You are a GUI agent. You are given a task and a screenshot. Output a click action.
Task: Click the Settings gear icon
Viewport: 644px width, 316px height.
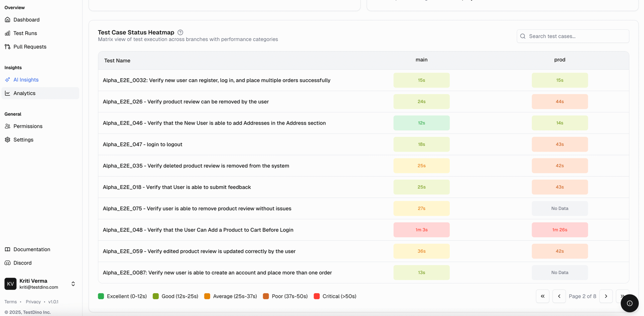pyautogui.click(x=7, y=140)
